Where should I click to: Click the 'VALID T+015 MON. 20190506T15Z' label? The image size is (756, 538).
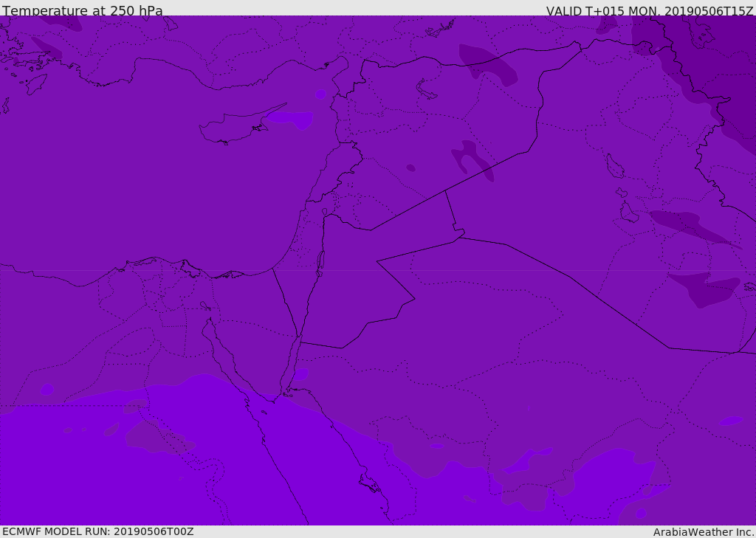pos(650,10)
